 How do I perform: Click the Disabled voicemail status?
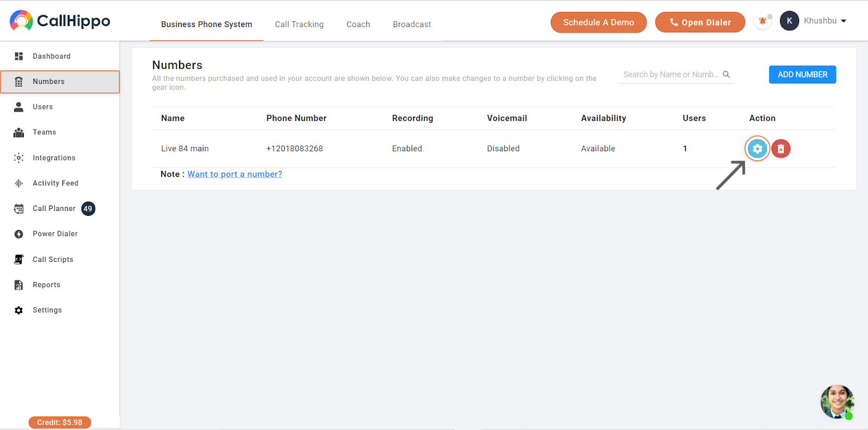click(503, 149)
